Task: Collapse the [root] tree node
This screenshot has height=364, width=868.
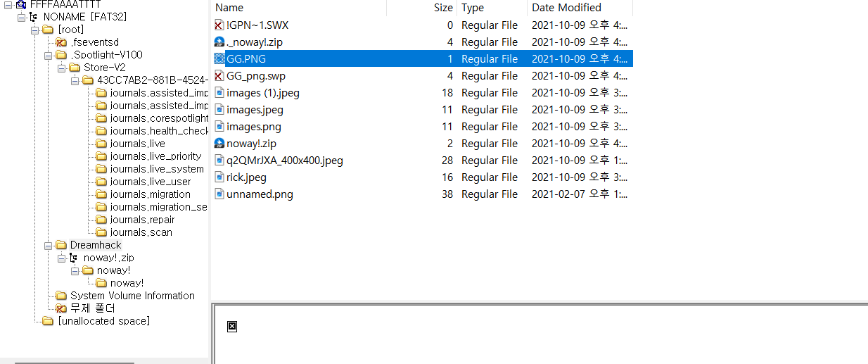Action: [x=34, y=30]
